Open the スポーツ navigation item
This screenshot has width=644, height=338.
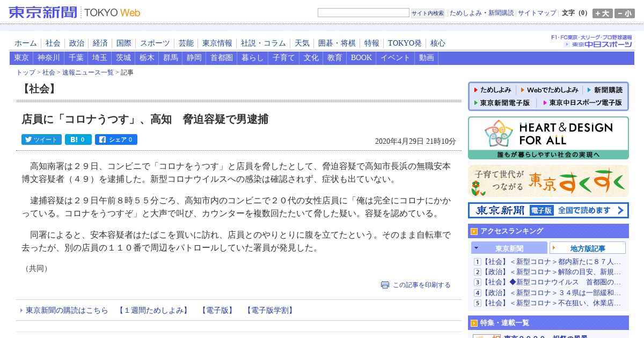click(x=155, y=43)
